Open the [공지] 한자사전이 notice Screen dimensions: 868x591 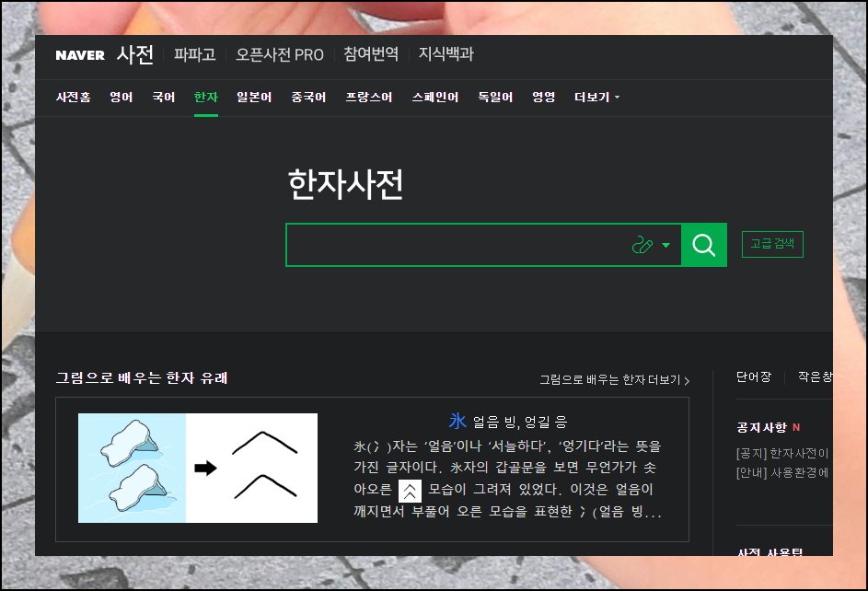[x=782, y=453]
